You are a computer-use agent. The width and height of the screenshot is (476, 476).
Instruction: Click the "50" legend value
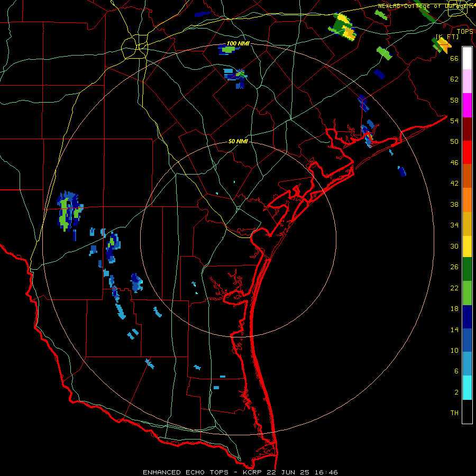pyautogui.click(x=454, y=141)
